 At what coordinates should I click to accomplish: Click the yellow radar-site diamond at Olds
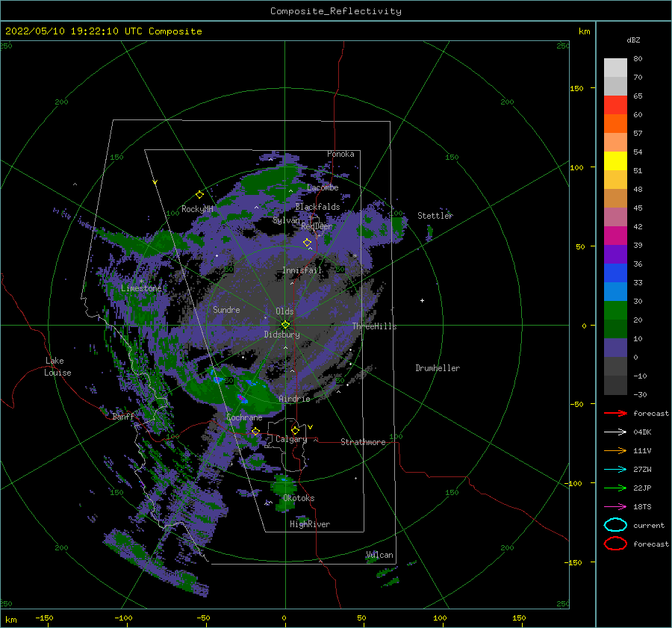285,325
